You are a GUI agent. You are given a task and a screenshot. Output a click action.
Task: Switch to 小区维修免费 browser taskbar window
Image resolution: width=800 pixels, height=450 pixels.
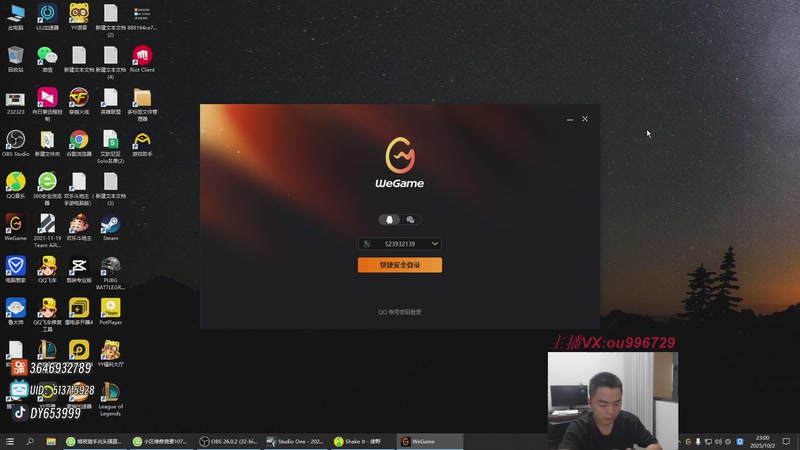coord(162,441)
